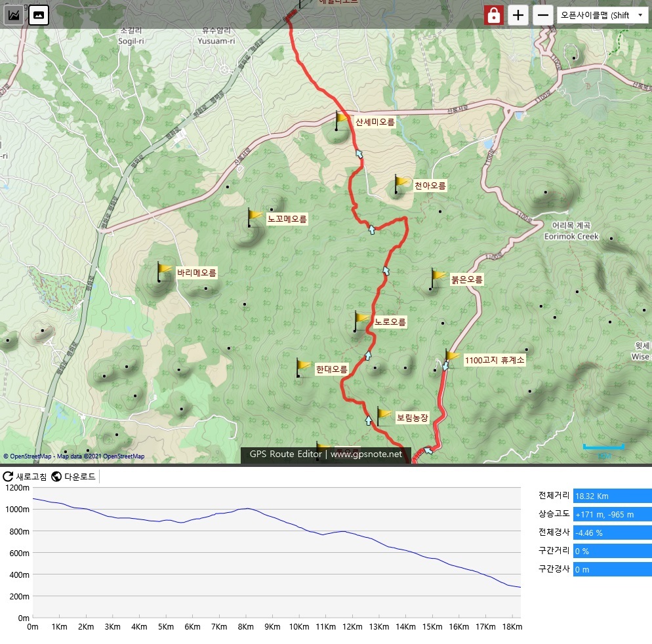Click the 1100고지 휴계소 waypoint label
The height and width of the screenshot is (644, 652).
pos(495,360)
